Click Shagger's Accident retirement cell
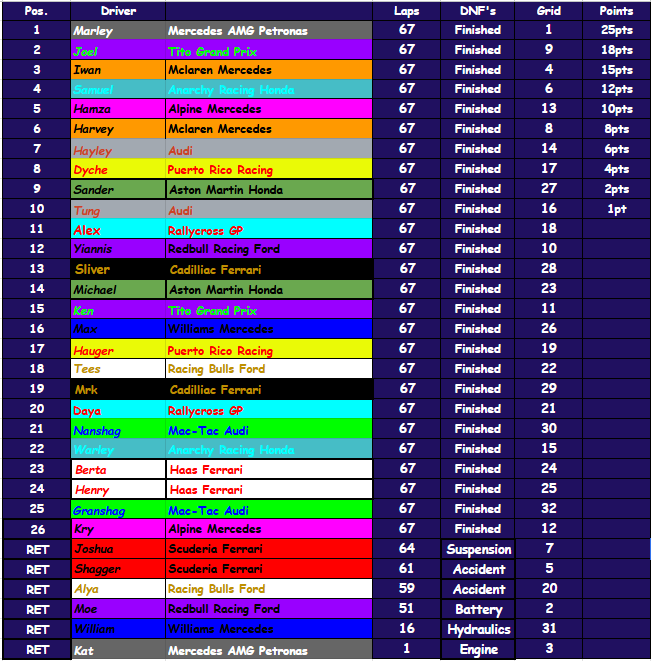 click(x=478, y=569)
